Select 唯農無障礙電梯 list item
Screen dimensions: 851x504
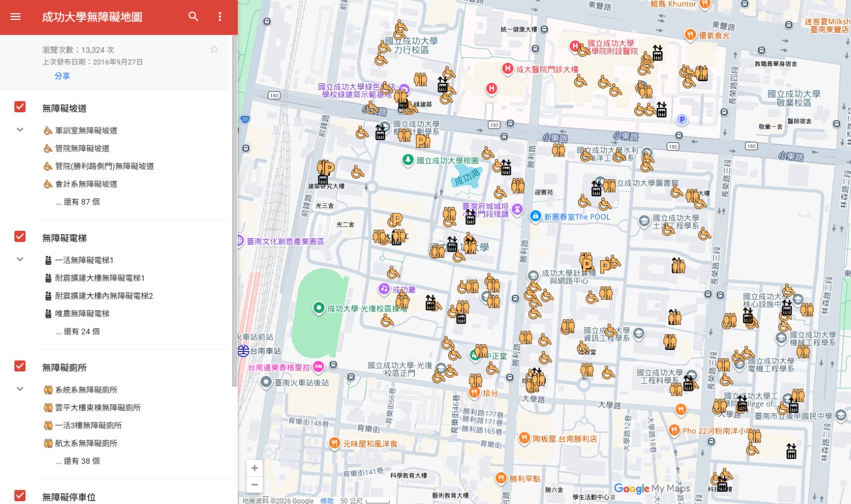(x=82, y=314)
